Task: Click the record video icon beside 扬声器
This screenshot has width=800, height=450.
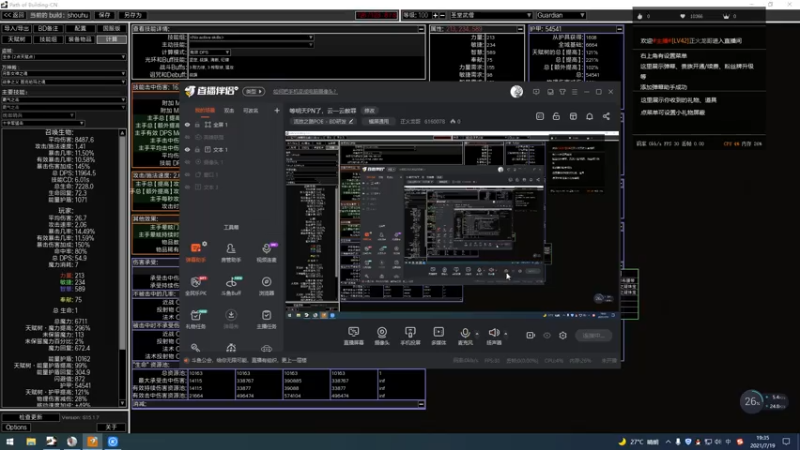Action: (531, 335)
